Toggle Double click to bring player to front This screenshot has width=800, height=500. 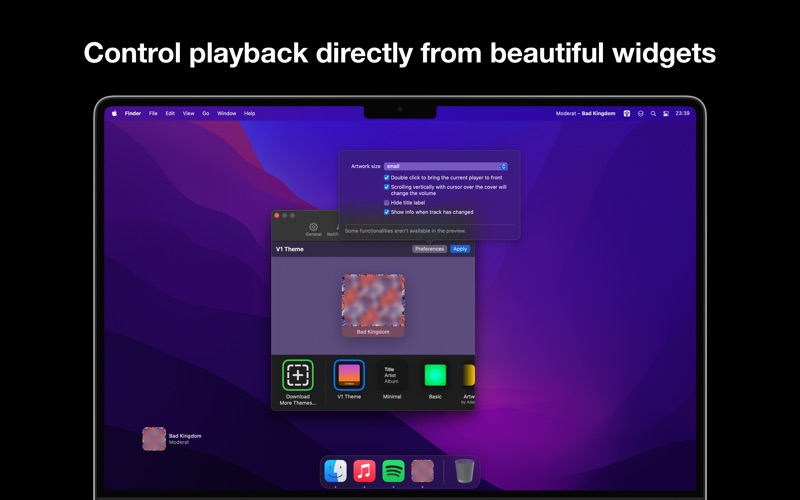tap(387, 178)
